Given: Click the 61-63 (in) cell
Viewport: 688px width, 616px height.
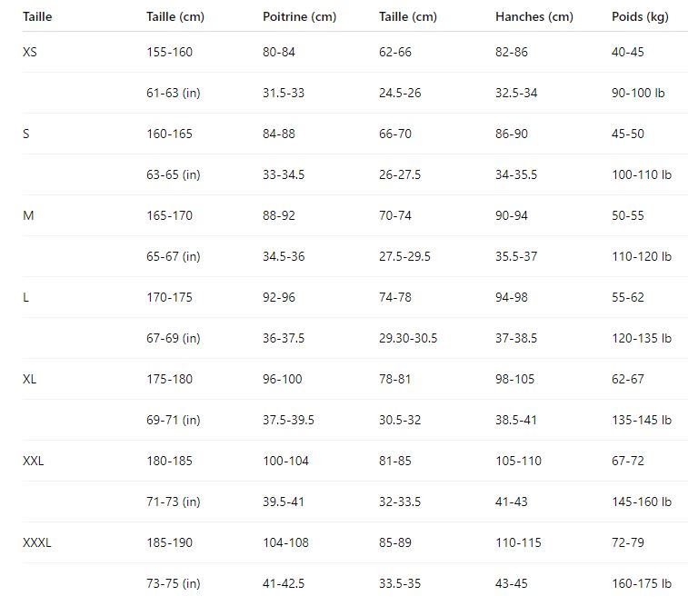Looking at the screenshot, I should [173, 93].
